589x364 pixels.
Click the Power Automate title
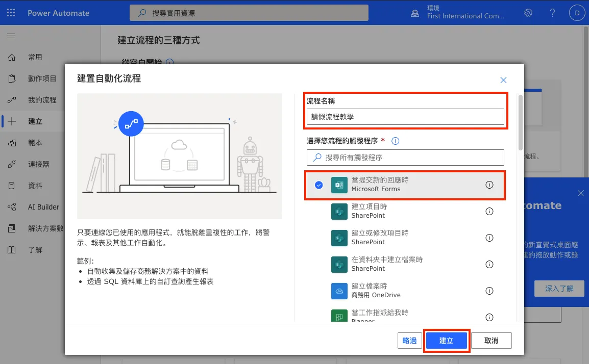pyautogui.click(x=59, y=13)
